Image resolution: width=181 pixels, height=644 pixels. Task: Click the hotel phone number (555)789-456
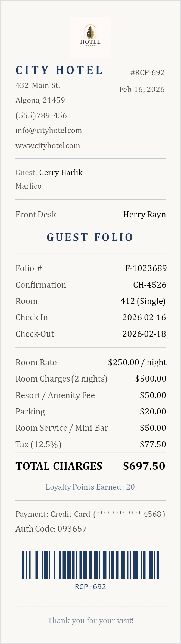click(41, 116)
